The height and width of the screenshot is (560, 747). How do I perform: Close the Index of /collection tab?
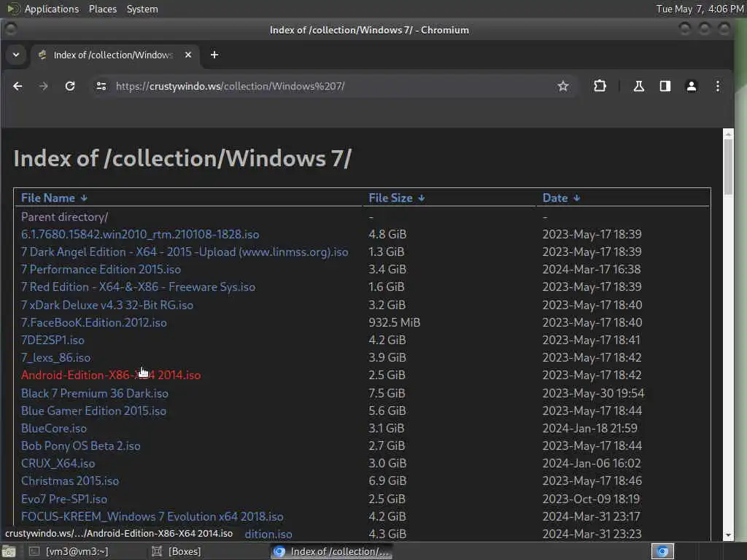click(188, 55)
